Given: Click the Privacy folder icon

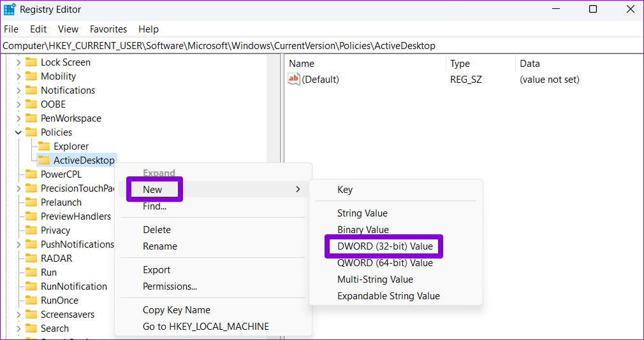Looking at the screenshot, I should (x=31, y=230).
